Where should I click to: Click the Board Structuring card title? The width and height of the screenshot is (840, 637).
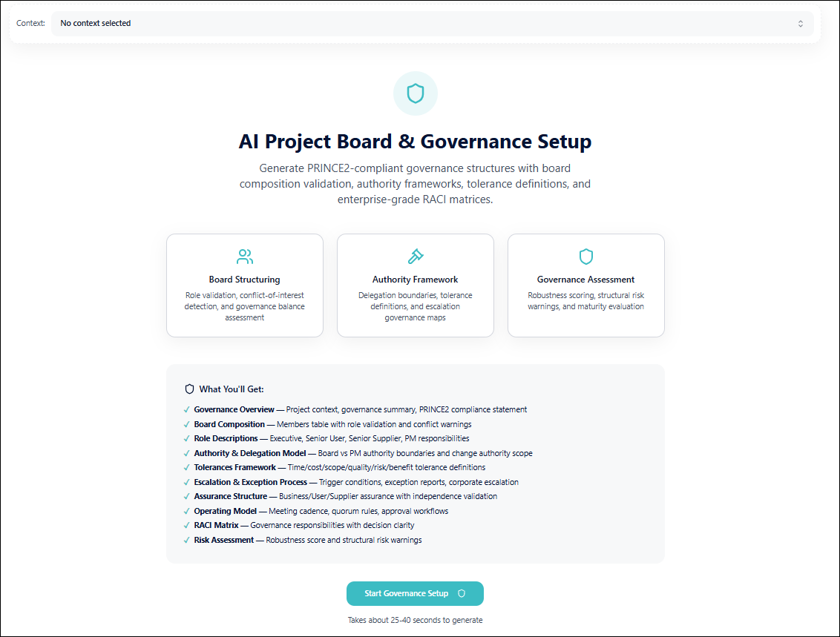tap(244, 280)
